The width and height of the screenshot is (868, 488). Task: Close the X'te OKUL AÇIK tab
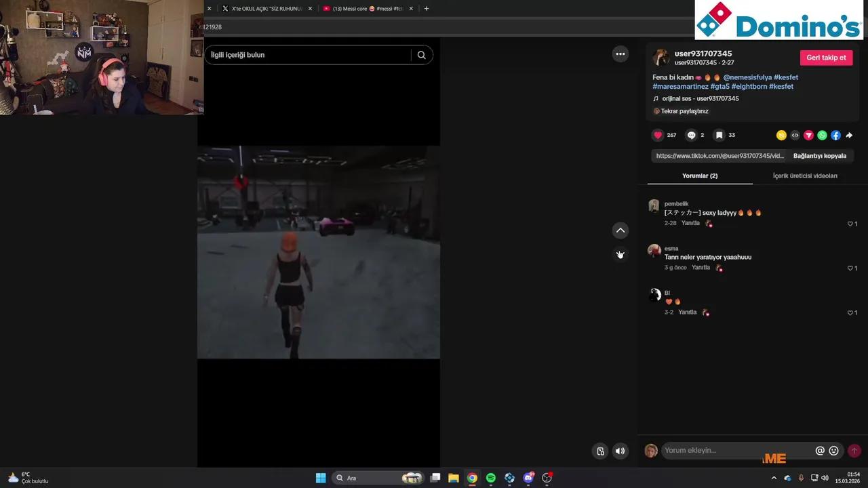tap(310, 9)
